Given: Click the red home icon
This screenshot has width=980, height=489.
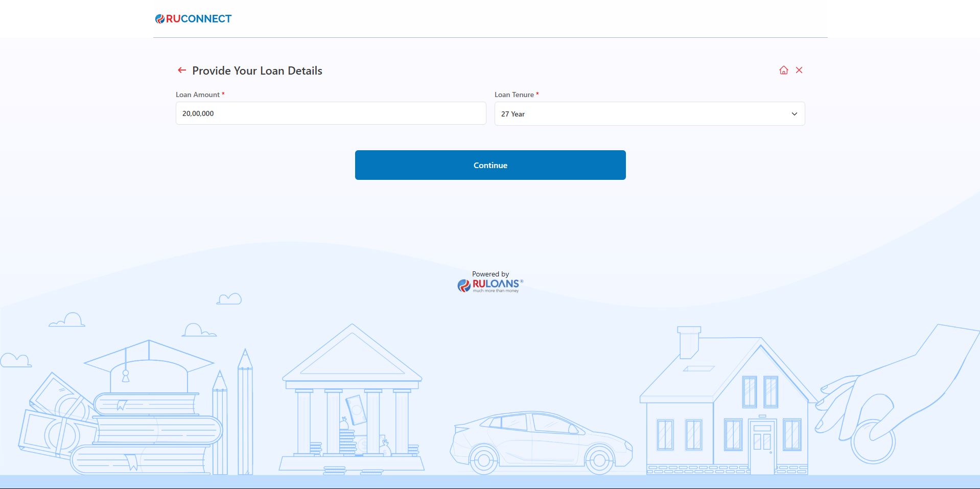Looking at the screenshot, I should [x=783, y=71].
